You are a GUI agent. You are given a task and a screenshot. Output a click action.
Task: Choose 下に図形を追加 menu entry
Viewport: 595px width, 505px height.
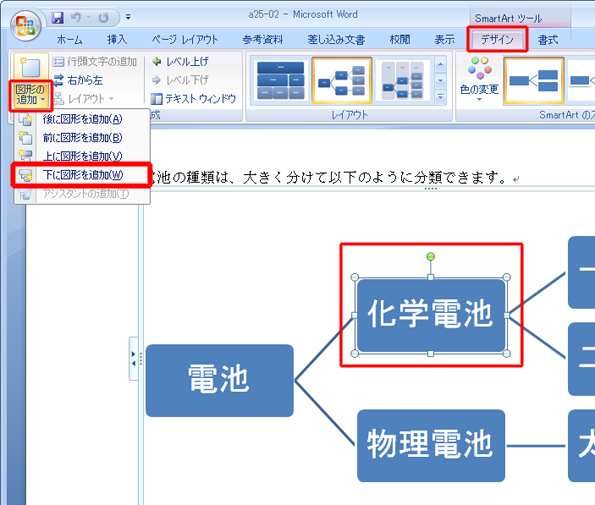[x=82, y=175]
